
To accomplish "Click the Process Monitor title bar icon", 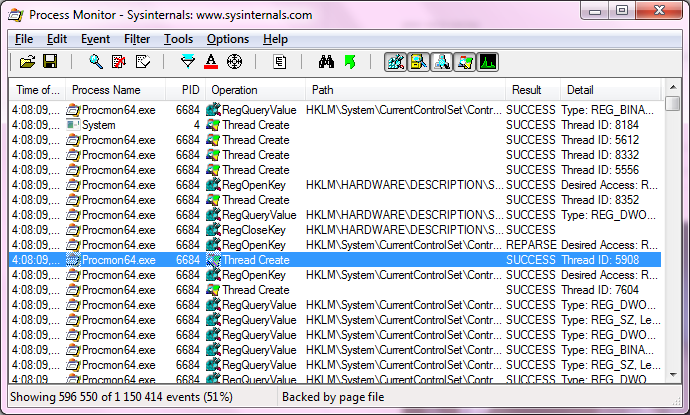I will pyautogui.click(x=16, y=15).
